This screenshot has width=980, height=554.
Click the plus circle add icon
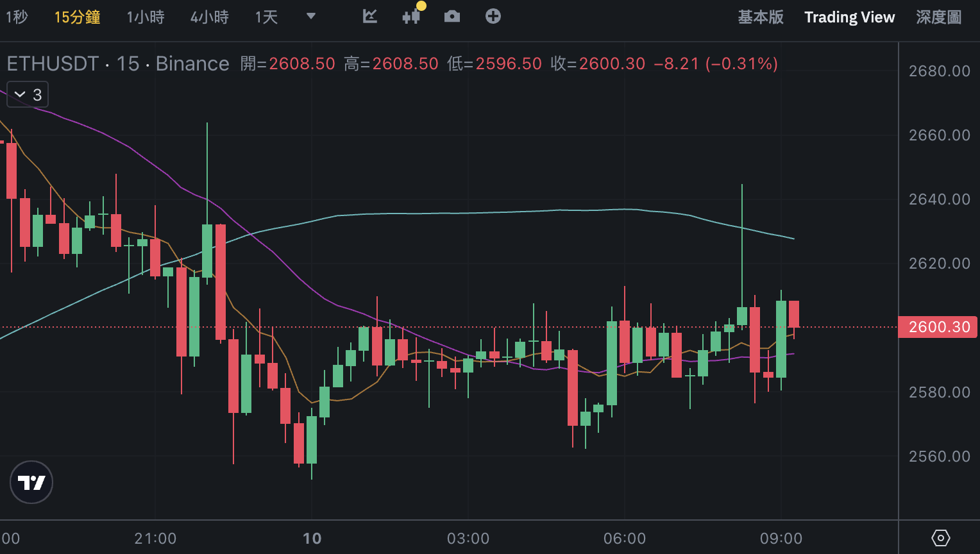coord(493,17)
